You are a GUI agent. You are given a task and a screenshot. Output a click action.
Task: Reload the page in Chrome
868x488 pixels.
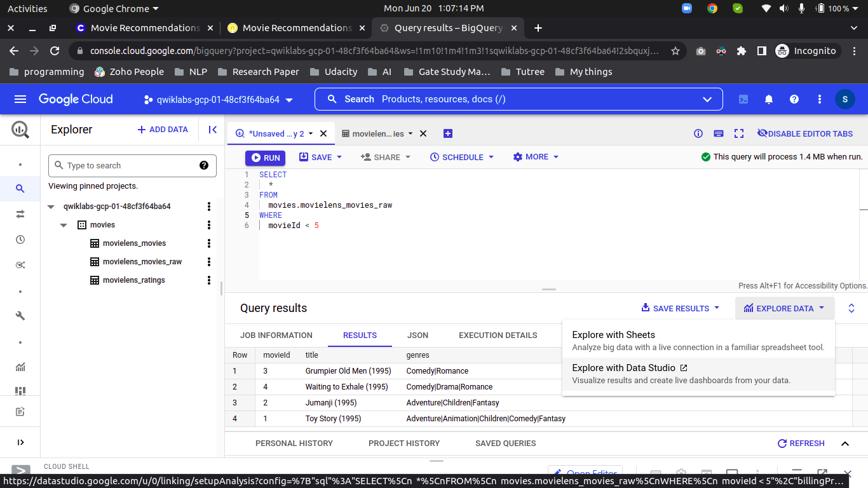pyautogui.click(x=55, y=51)
